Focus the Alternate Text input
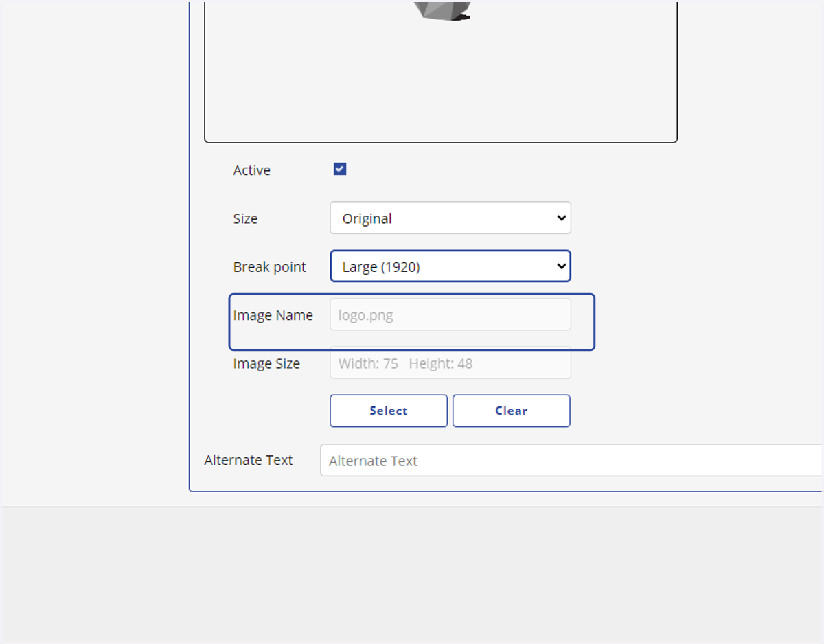Screen dimensions: 824x644 coord(571,460)
